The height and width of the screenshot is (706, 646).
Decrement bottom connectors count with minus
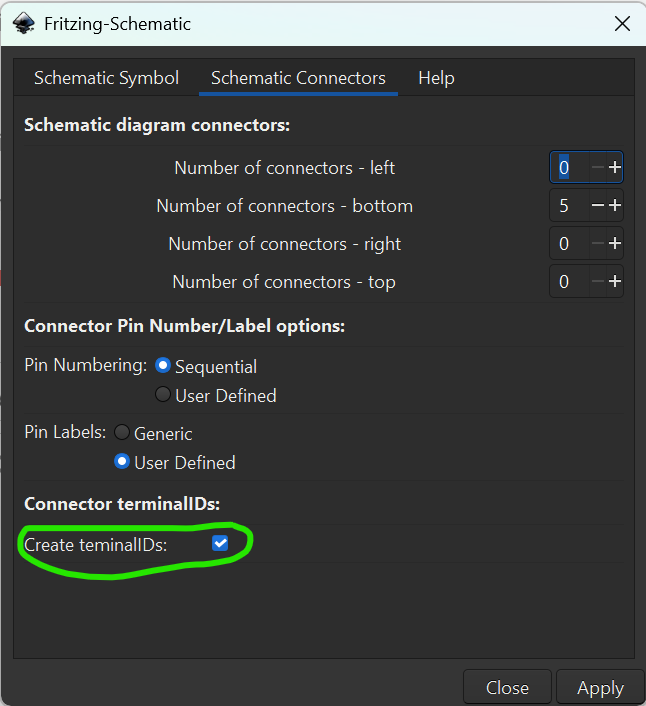point(598,205)
